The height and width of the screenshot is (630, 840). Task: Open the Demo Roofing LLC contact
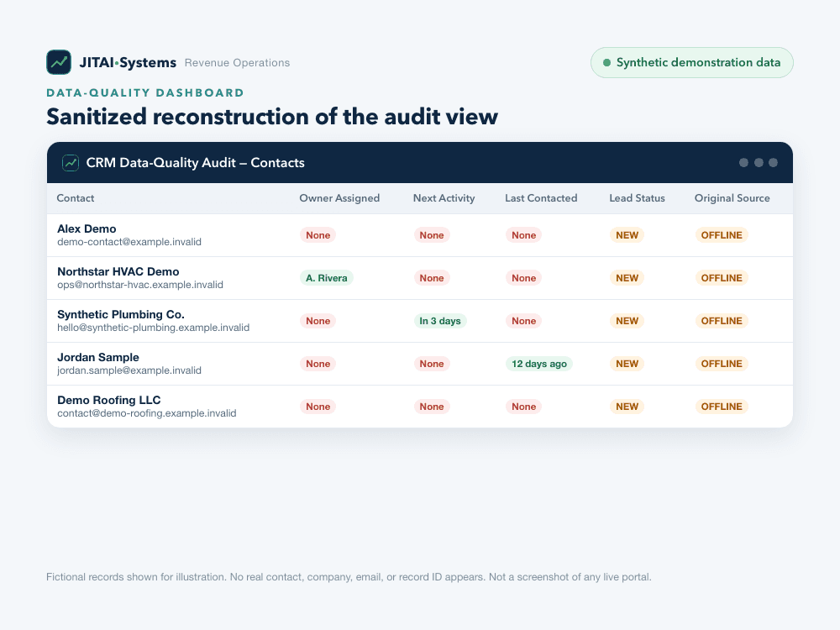[x=108, y=400]
